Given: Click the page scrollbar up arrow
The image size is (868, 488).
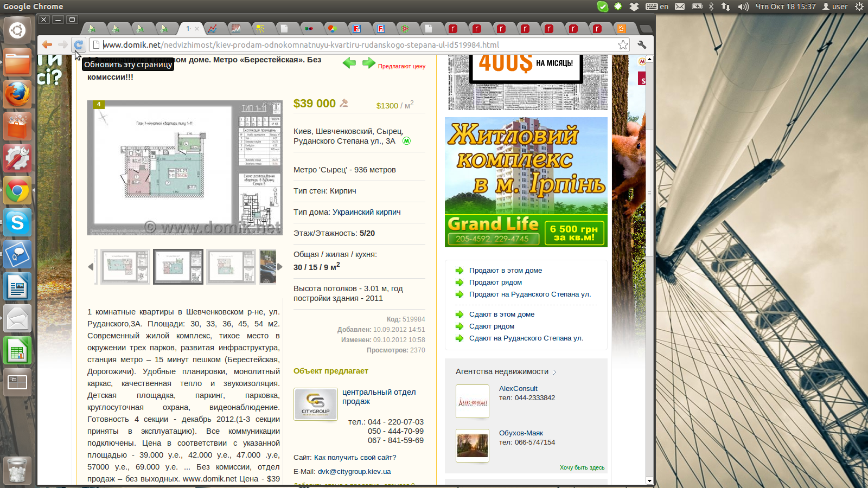Looking at the screenshot, I should click(649, 59).
